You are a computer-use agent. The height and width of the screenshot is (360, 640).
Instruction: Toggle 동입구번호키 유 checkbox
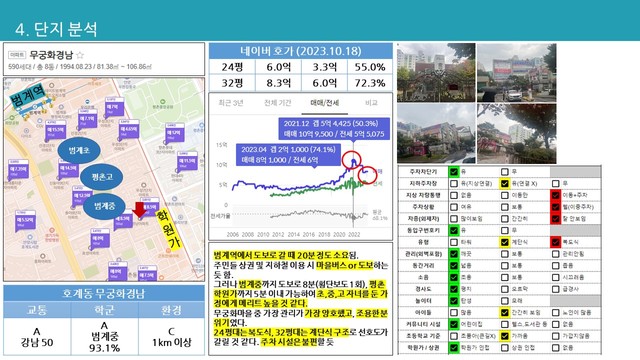coord(454,231)
